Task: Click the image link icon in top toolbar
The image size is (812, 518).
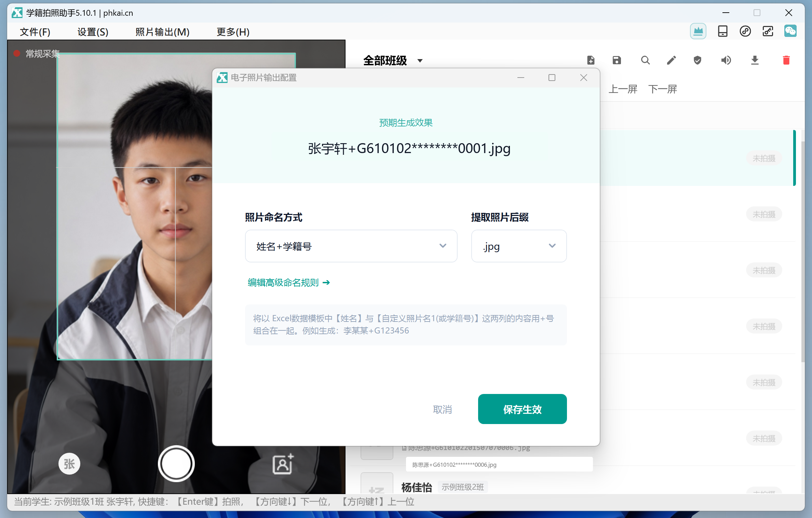Action: tap(768, 31)
